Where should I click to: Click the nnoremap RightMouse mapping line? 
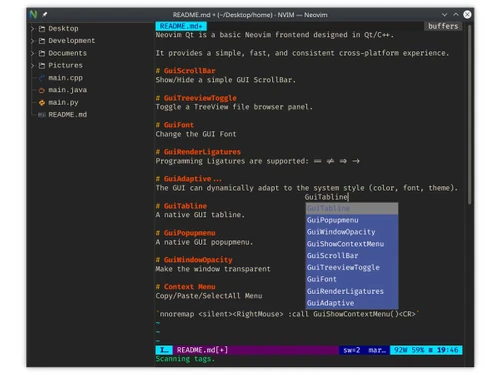tap(288, 314)
